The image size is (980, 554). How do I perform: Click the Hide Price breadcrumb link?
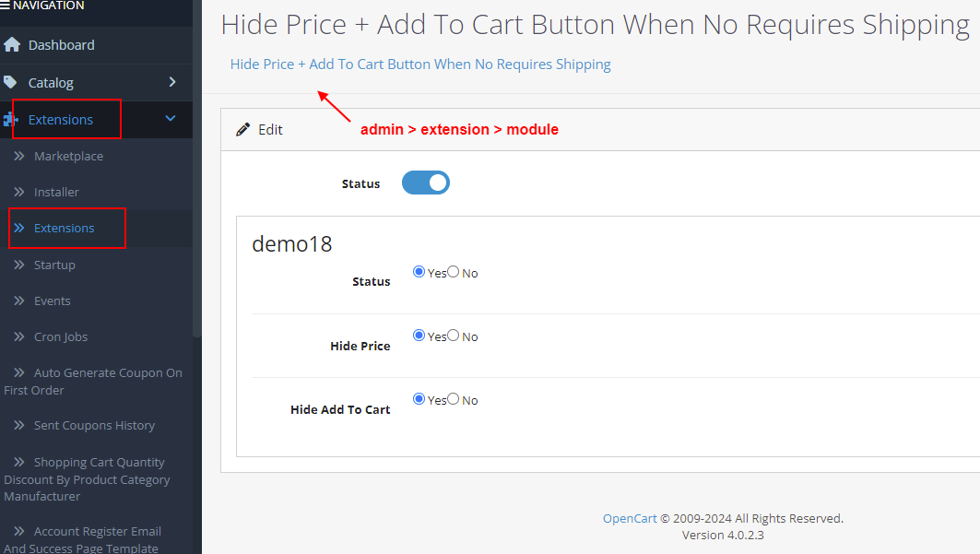point(420,65)
